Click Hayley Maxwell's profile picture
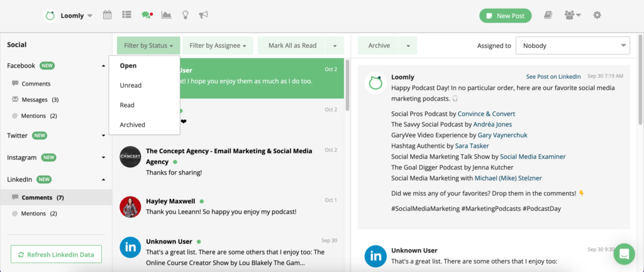This screenshot has width=644, height=272. pos(130,207)
